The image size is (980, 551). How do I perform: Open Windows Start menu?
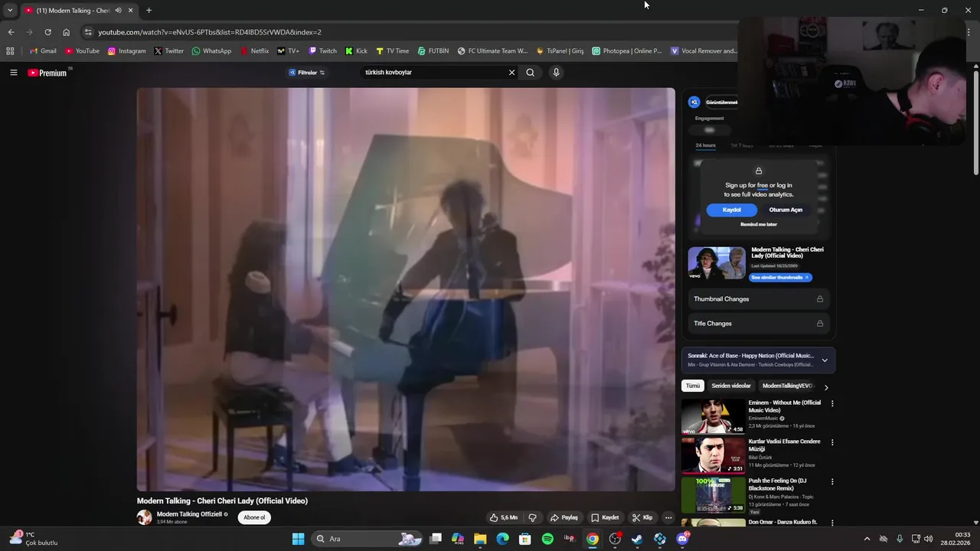pyautogui.click(x=298, y=539)
